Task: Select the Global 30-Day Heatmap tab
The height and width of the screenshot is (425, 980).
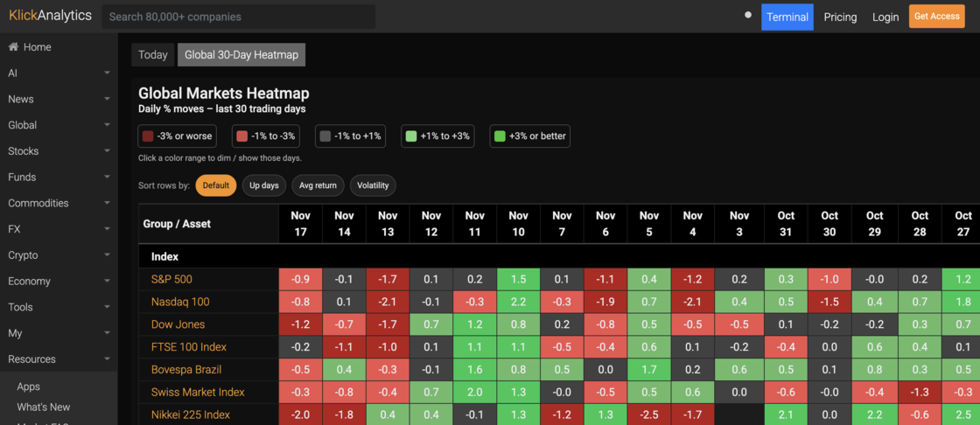Action: point(241,55)
